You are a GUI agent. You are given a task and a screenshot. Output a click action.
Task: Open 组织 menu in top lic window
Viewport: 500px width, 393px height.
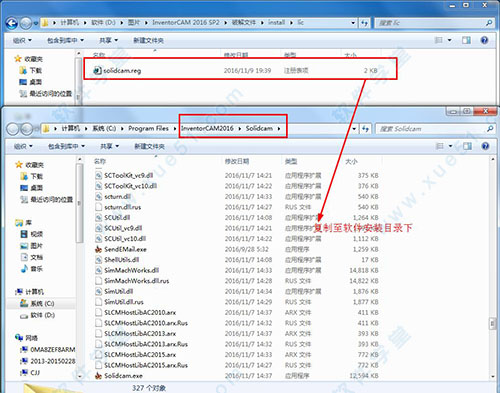click(22, 40)
